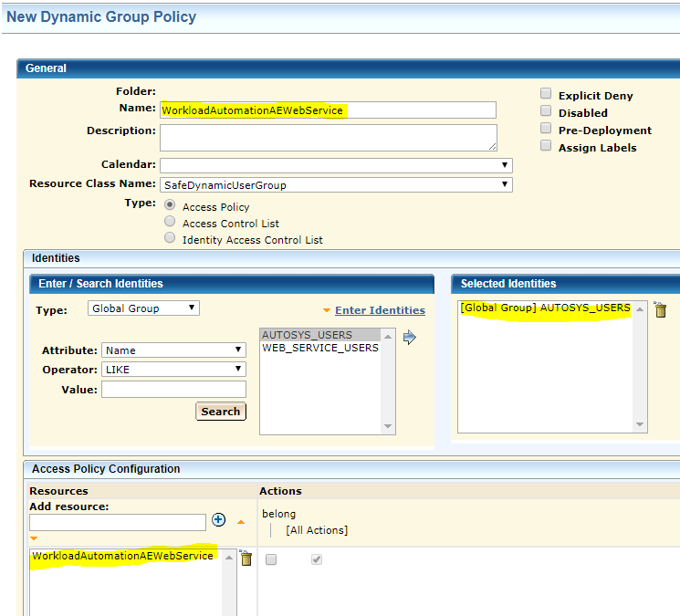Choose Identity Access Control List type
The width and height of the screenshot is (680, 616).
click(170, 238)
